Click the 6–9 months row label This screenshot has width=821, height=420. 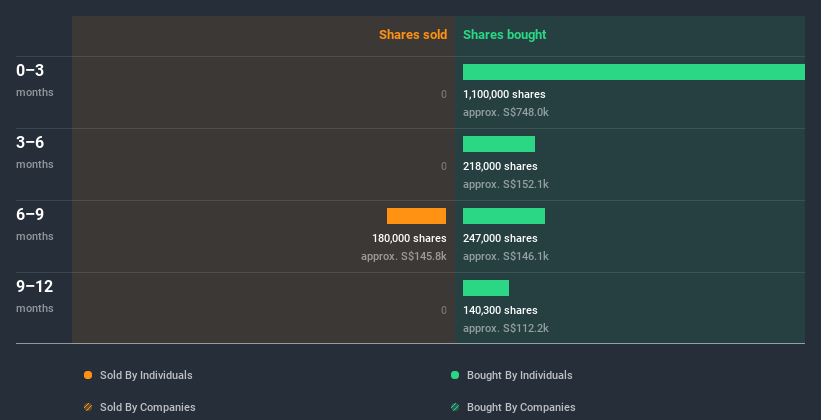35,224
